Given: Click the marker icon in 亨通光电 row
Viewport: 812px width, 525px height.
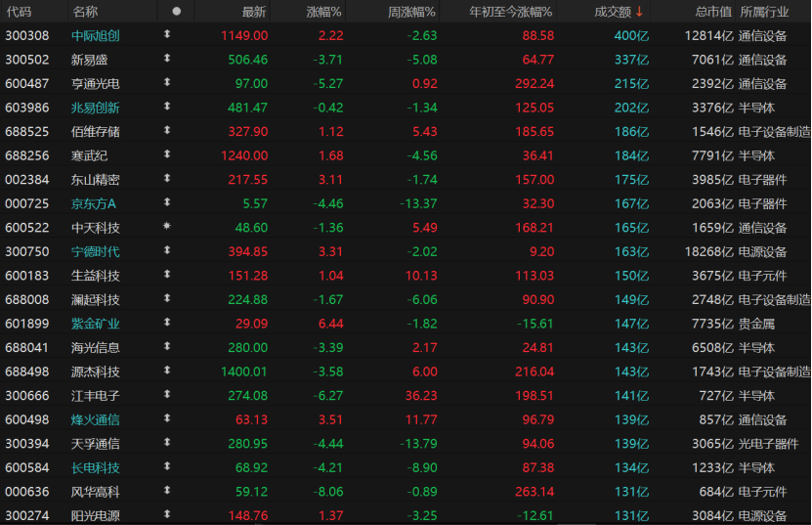Looking at the screenshot, I should [x=167, y=82].
